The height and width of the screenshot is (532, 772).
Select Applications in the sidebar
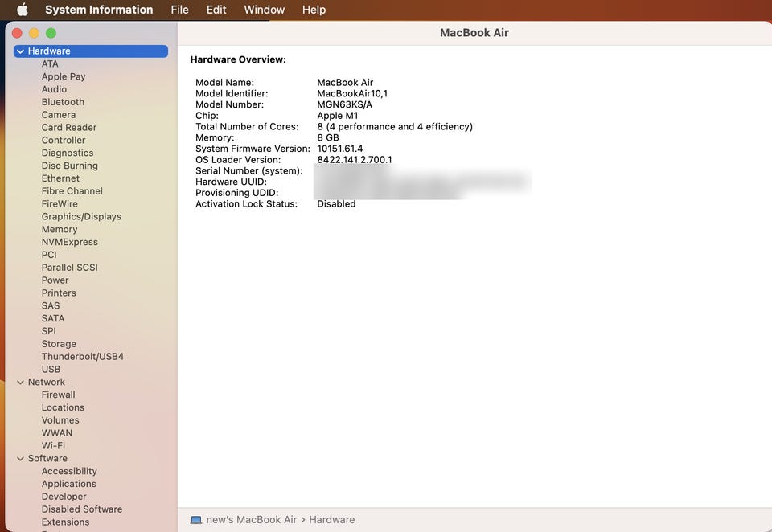69,484
